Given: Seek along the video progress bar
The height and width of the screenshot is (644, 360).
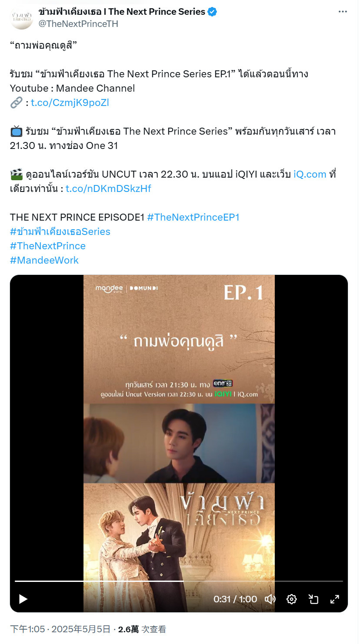Looking at the screenshot, I should point(179,581).
